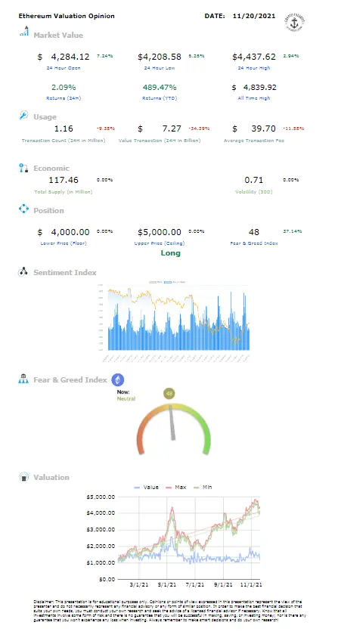Click the 'Ethereum Valuation Opinion' title
Image resolution: width=338 pixels, height=644 pixels.
(67, 16)
